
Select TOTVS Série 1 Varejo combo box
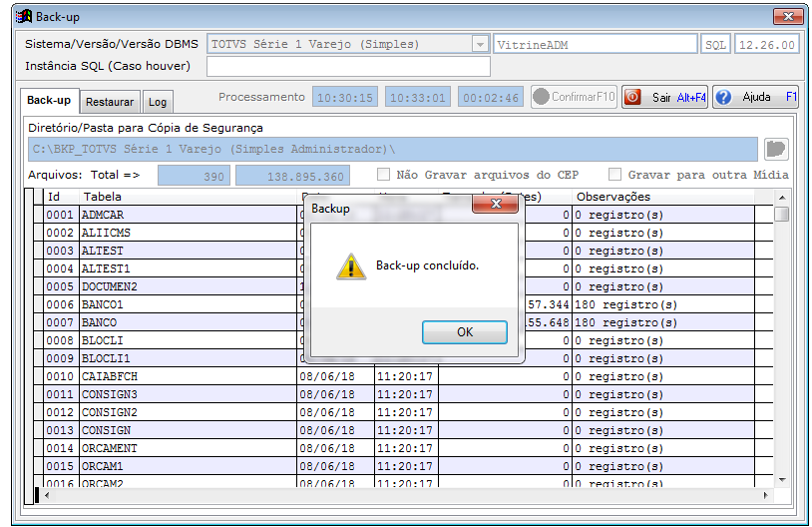tap(348, 45)
